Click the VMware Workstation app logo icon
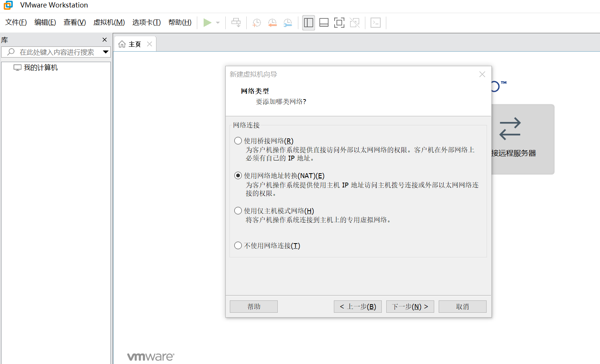 point(8,5)
